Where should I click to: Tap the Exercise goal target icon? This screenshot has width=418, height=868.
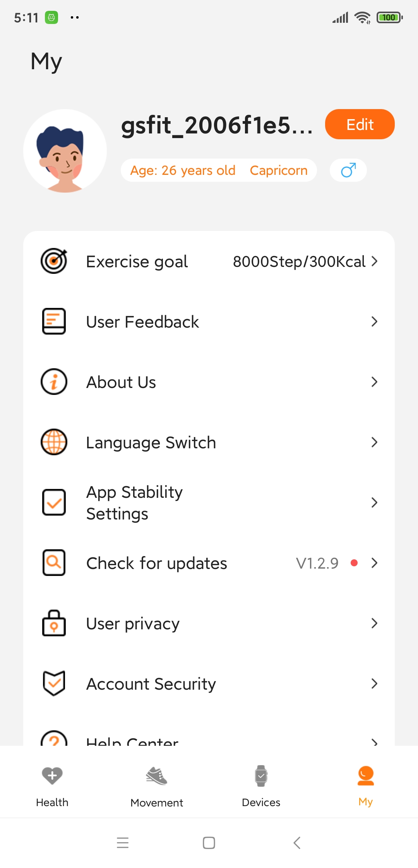tap(54, 261)
